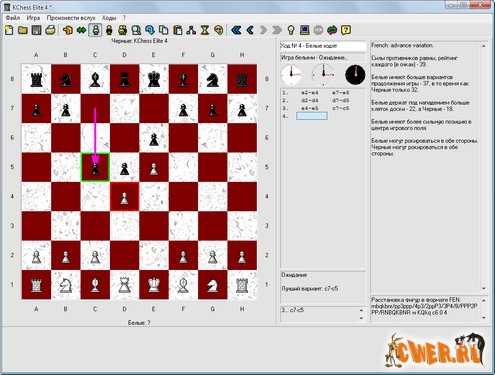Click the yellow question mark help icon

tap(346, 30)
